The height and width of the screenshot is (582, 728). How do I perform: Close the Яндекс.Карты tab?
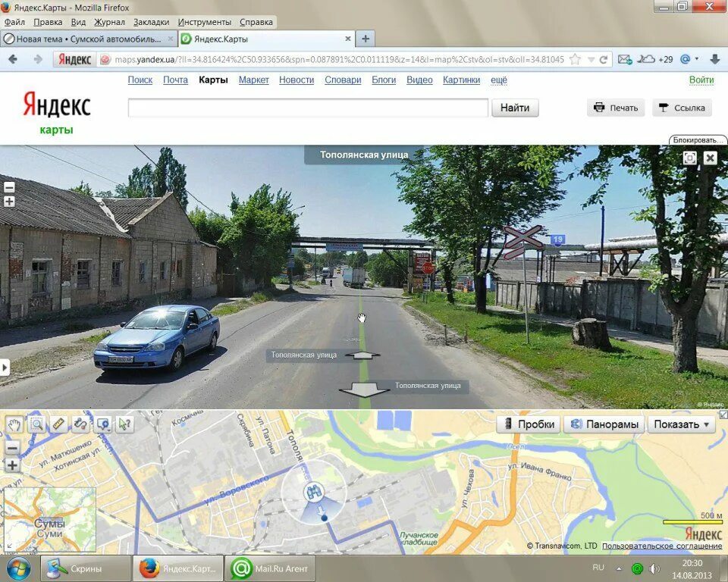pyautogui.click(x=348, y=39)
